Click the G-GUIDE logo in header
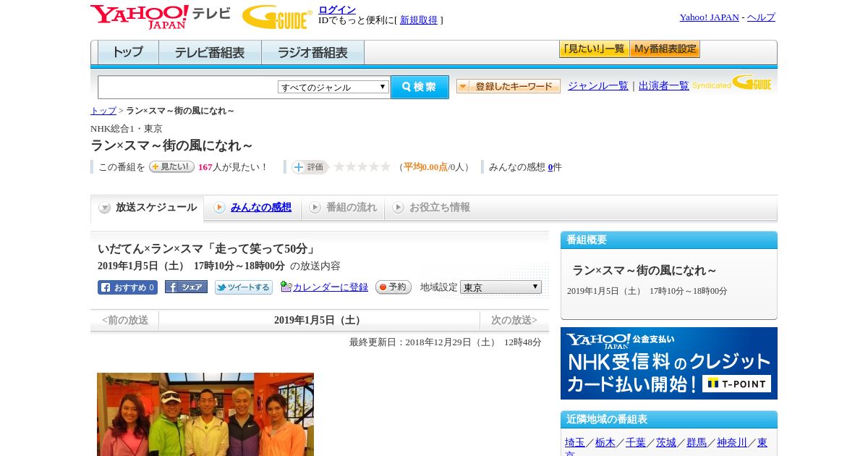 click(x=277, y=17)
